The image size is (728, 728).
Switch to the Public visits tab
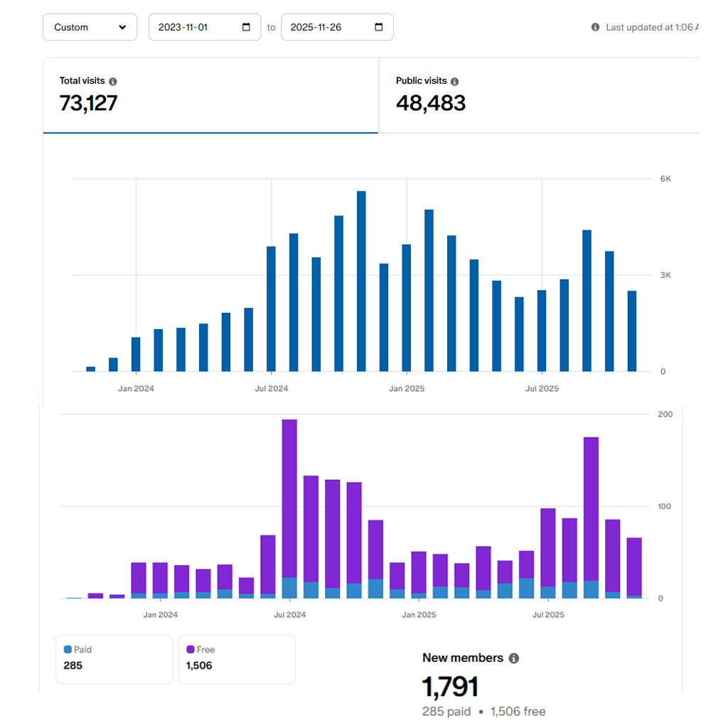[538, 95]
